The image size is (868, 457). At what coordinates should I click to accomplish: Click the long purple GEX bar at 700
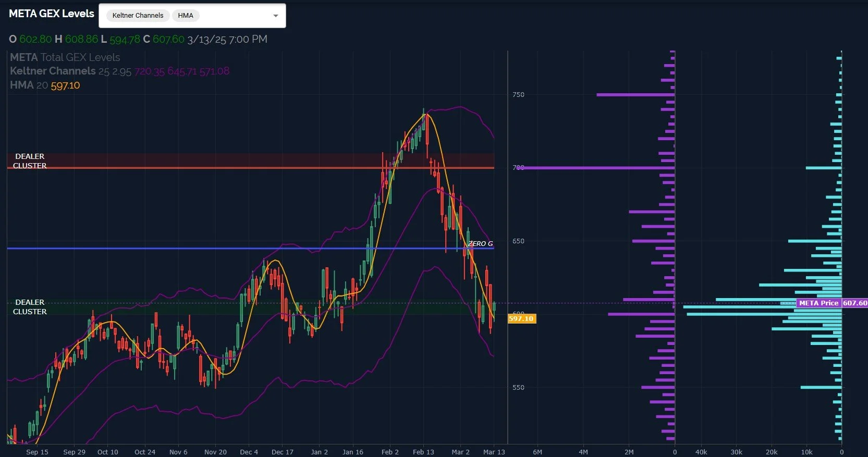[x=596, y=168]
